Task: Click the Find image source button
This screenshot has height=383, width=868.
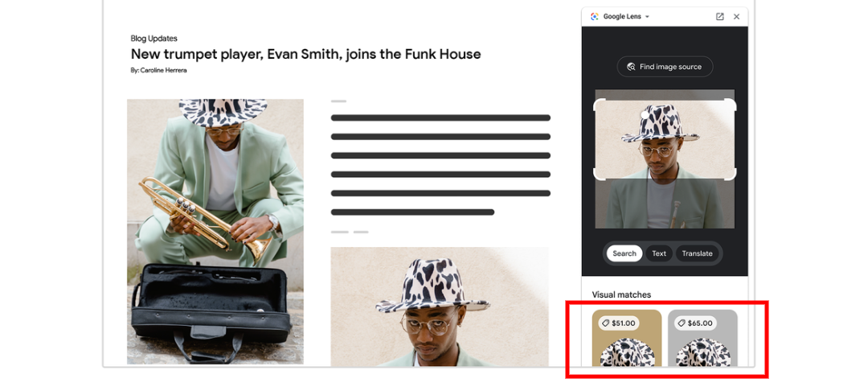Action: [x=665, y=67]
